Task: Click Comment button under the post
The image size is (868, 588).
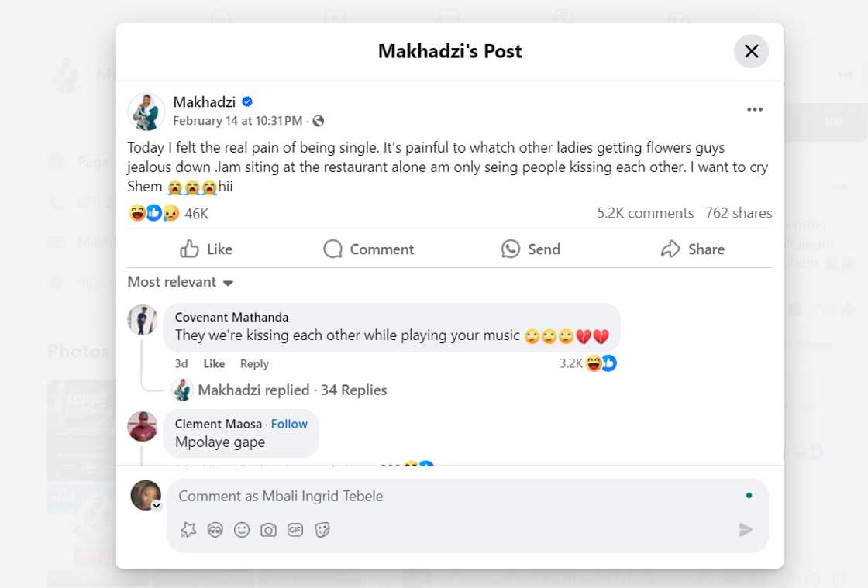Action: [369, 249]
